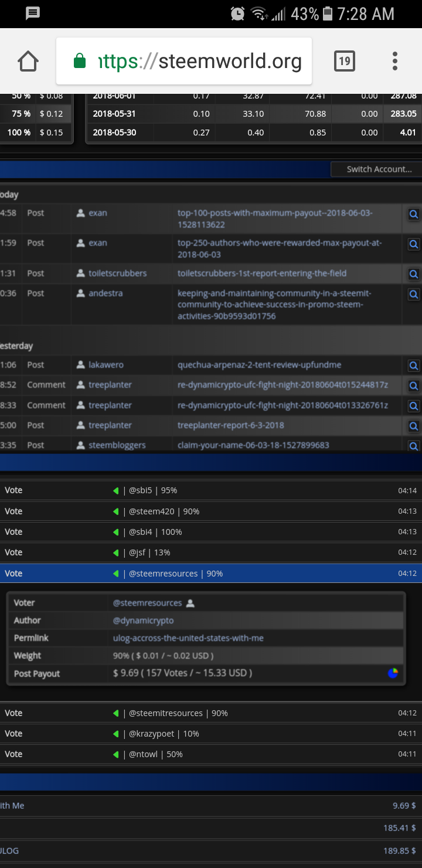422x868 pixels.
Task: Click the Weight 90% value in vote details
Action: tap(163, 656)
